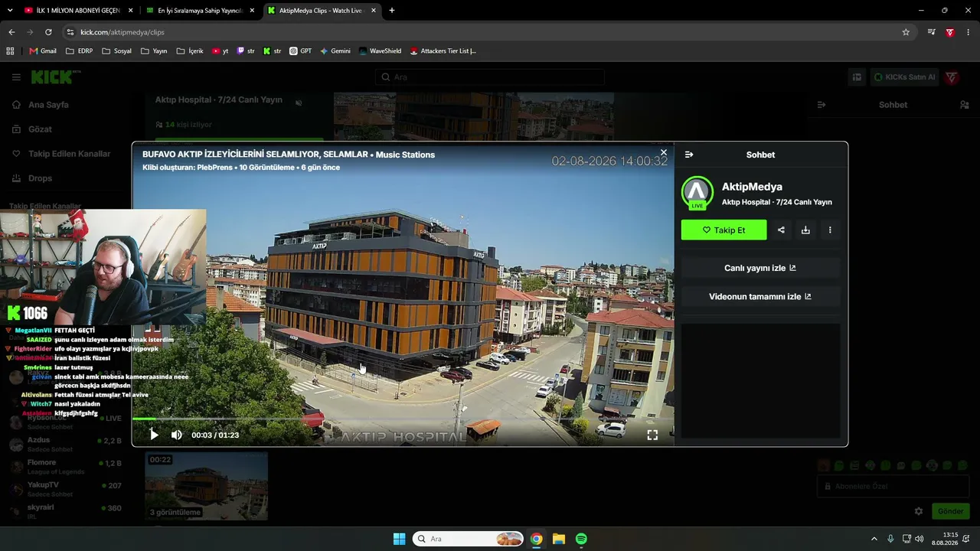Open the tab search dropdown arrow
Screen dimensions: 980x551
coord(9,11)
